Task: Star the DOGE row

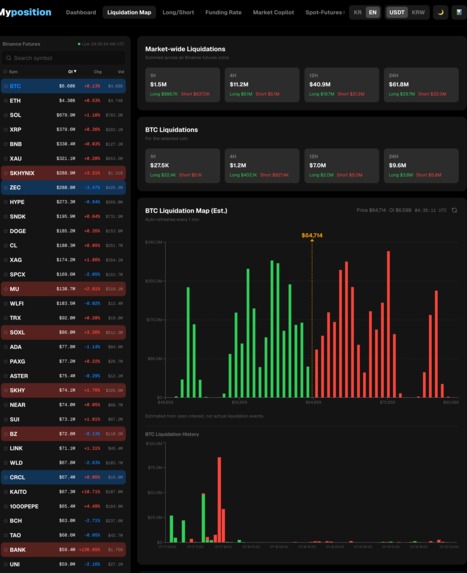Action: point(5,231)
